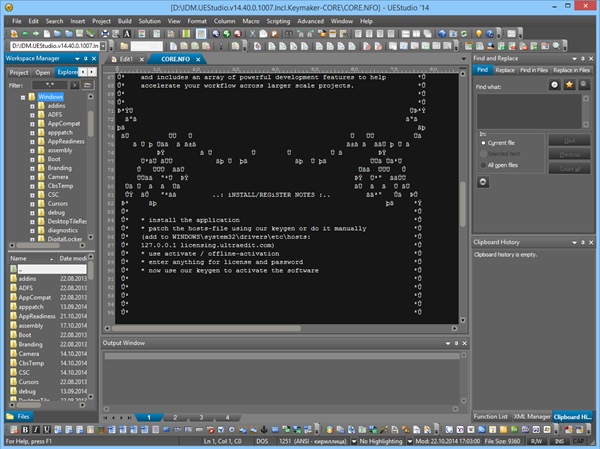Select the 'Current file' radio option
The image size is (600, 449).
pyautogui.click(x=485, y=142)
